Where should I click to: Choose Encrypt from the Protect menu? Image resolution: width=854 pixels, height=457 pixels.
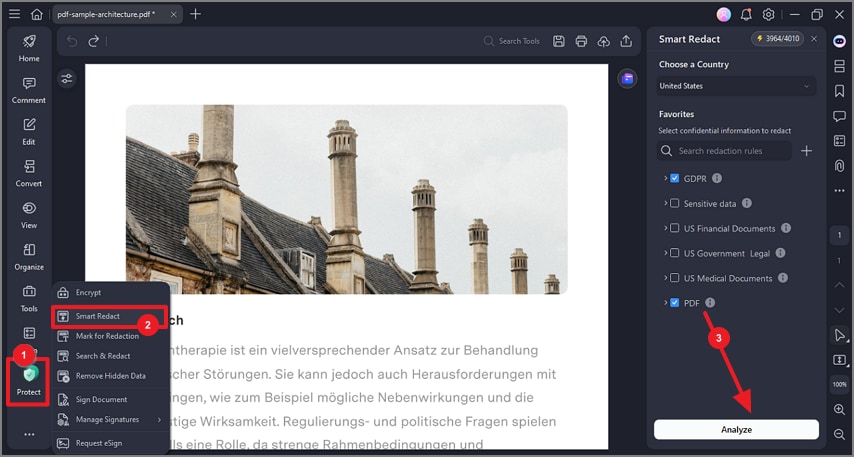[111, 293]
